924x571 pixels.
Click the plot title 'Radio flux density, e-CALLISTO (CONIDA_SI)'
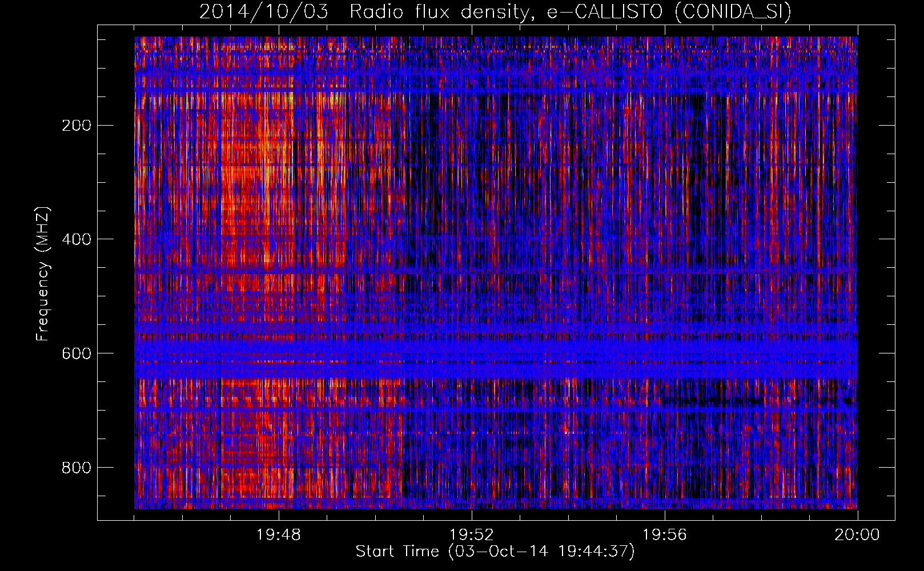pos(571,11)
